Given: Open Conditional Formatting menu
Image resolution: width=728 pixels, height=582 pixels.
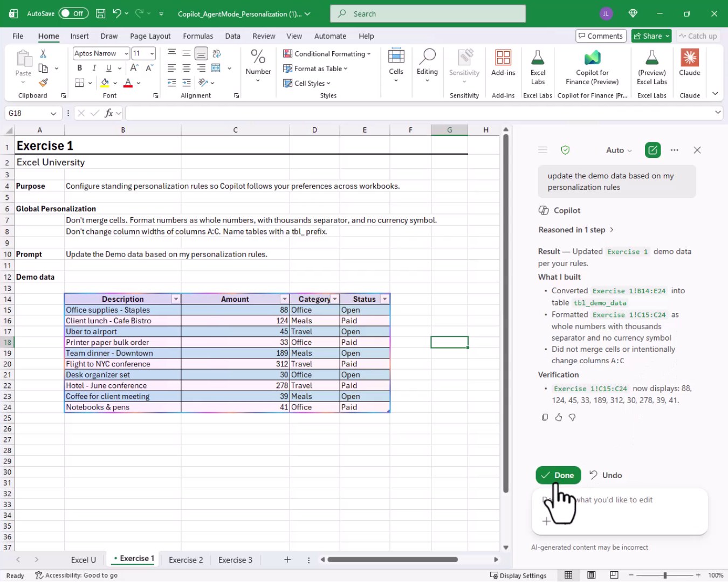Looking at the screenshot, I should 327,54.
